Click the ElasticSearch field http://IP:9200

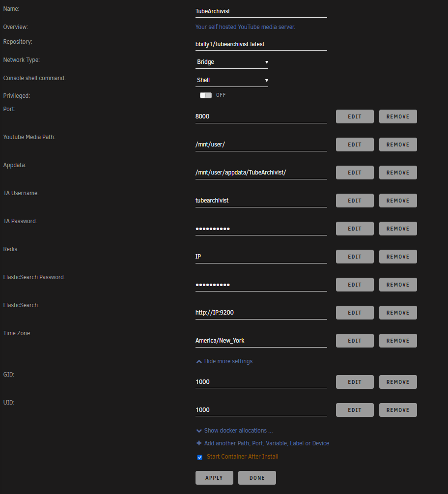click(261, 313)
